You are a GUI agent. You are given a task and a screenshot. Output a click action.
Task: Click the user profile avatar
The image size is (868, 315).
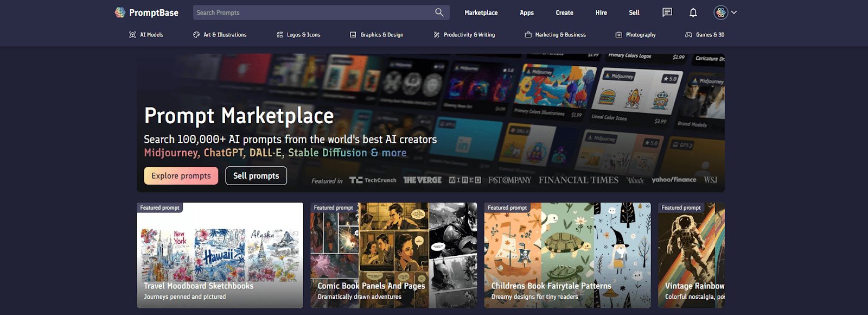click(721, 12)
